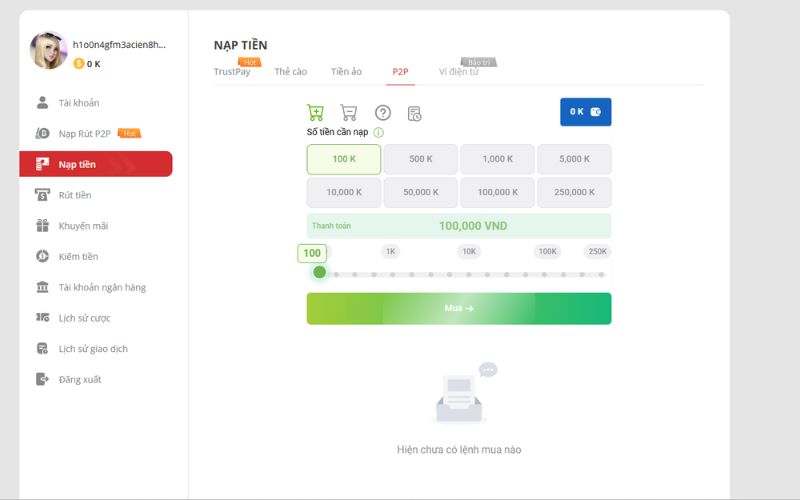Click the Đăng xuất logout icon
This screenshot has width=800, height=500.
point(42,379)
